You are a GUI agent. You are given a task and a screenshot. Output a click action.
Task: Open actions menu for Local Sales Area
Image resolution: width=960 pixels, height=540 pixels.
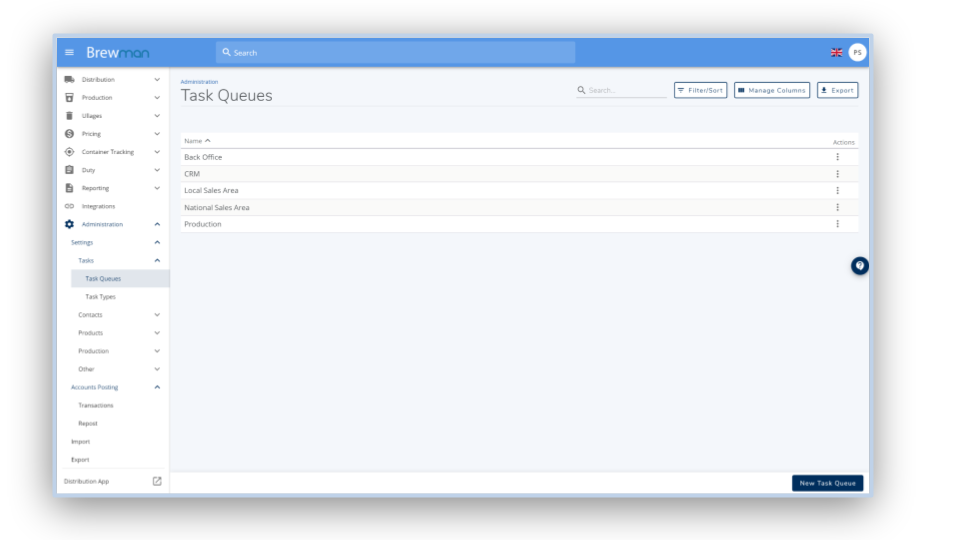(x=838, y=190)
